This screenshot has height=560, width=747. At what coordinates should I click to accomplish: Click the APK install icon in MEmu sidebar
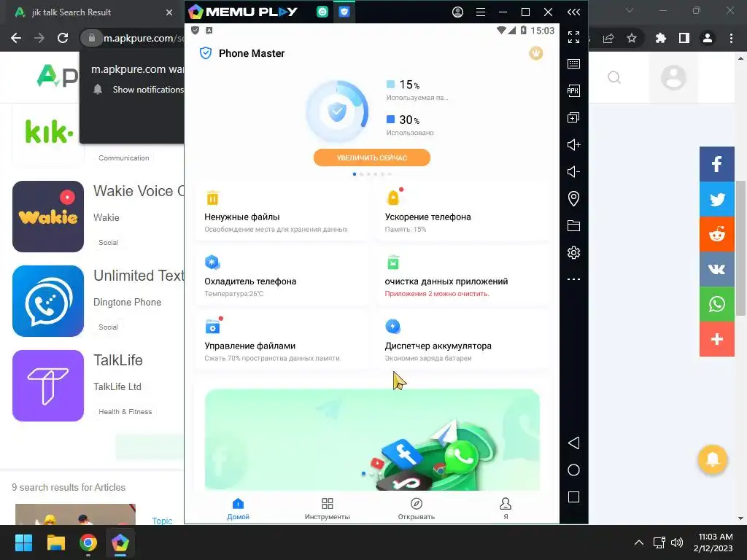[x=573, y=91]
